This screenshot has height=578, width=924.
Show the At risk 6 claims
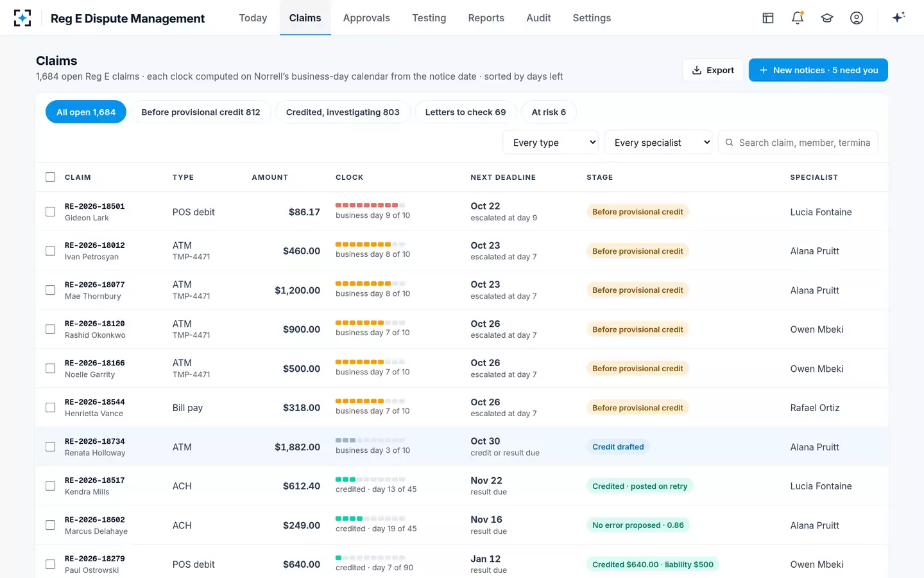coord(549,112)
